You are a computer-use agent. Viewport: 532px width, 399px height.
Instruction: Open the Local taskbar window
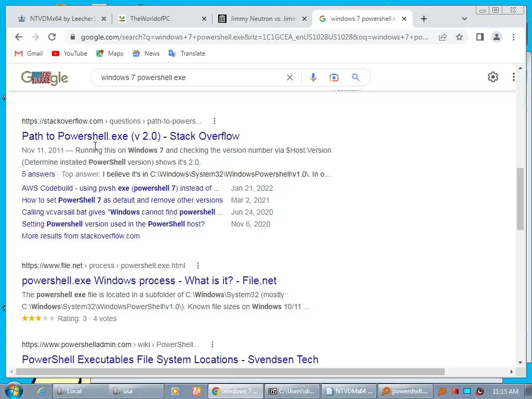click(x=81, y=391)
